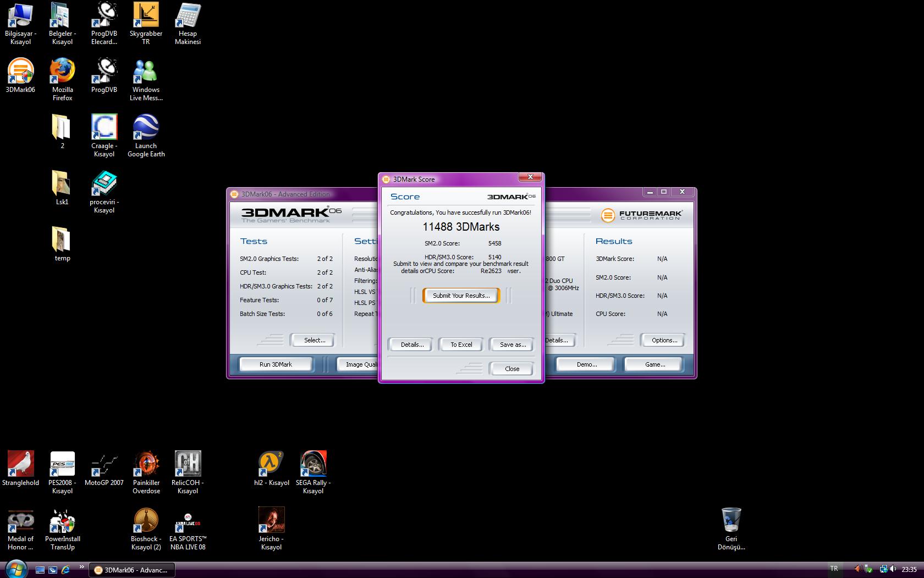
Task: Open Hesap Makinesi calculator icon
Action: click(188, 24)
